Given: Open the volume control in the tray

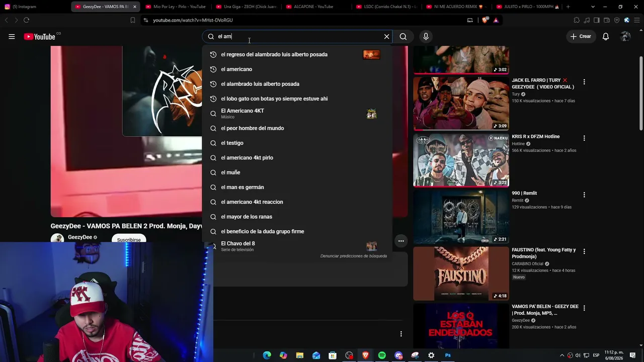Looking at the screenshot, I should point(578,355).
